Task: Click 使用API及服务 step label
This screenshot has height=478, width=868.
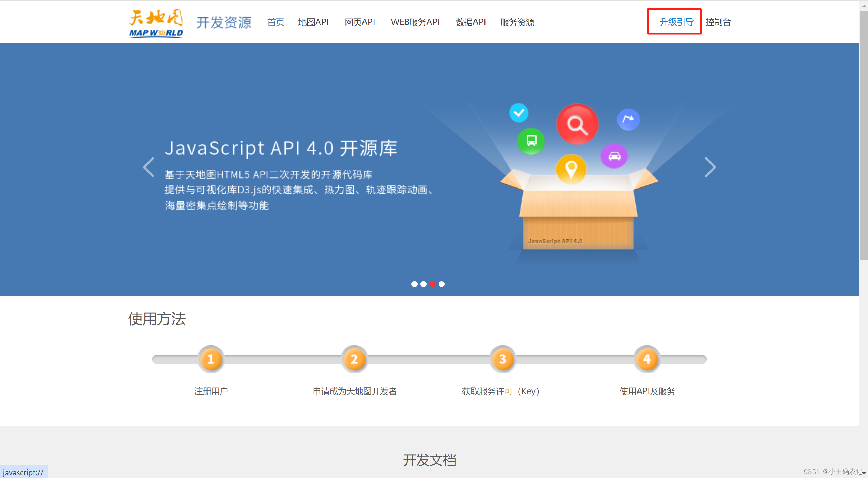Action: click(647, 391)
